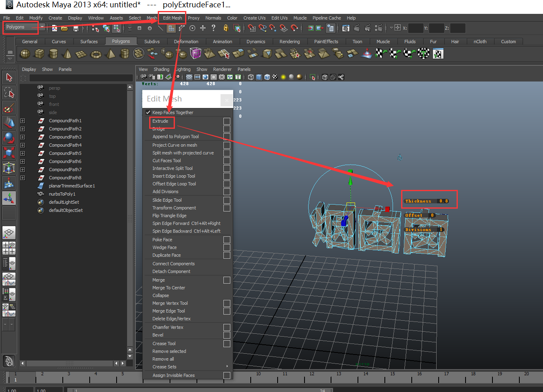Choose the Paint Selection tool
The image size is (543, 392).
(9, 108)
